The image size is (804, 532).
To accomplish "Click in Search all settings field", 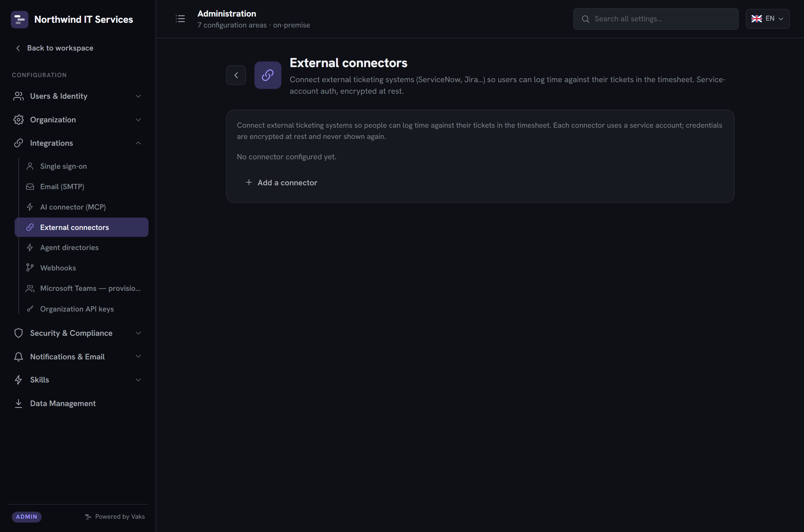I will 655,19.
